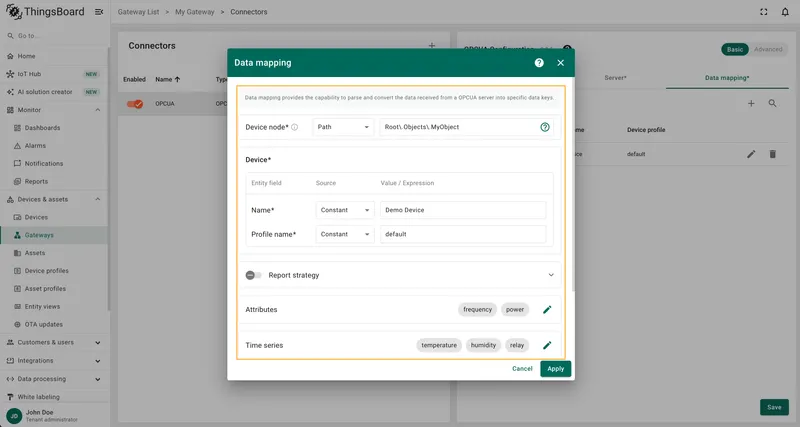Open Home in the sidebar

click(x=54, y=56)
